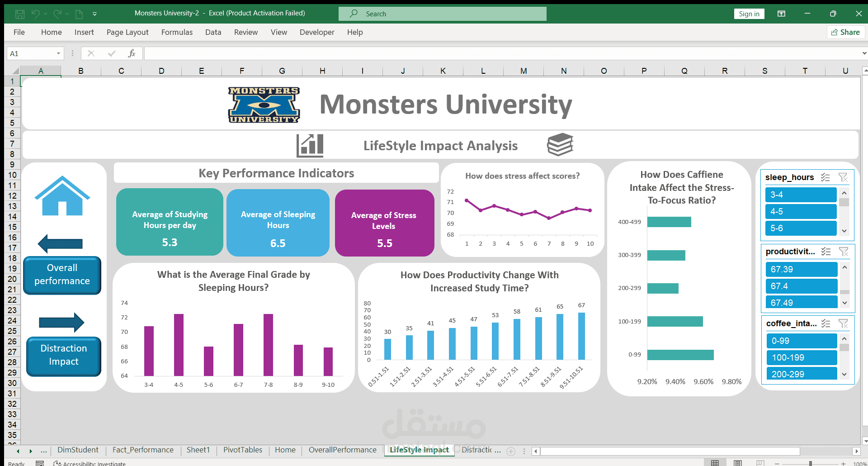Click the Enter checkmark in the formula bar
The image size is (868, 466).
(x=112, y=53)
